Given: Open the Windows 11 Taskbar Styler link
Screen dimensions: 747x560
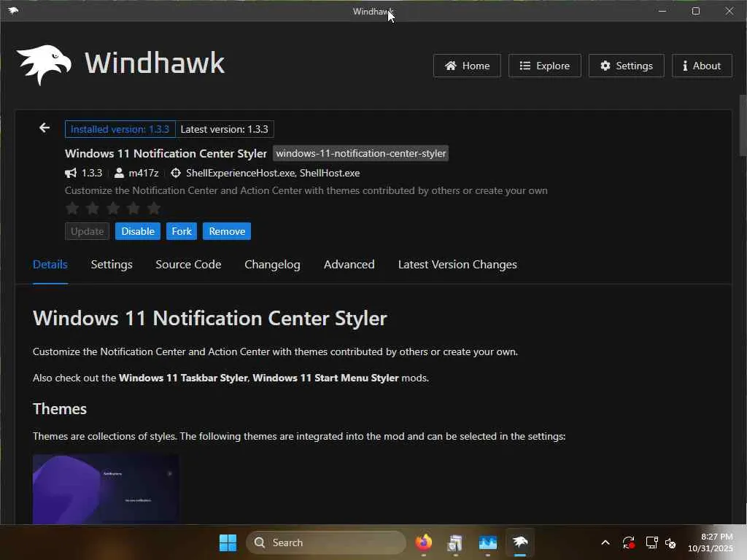Looking at the screenshot, I should click(183, 378).
